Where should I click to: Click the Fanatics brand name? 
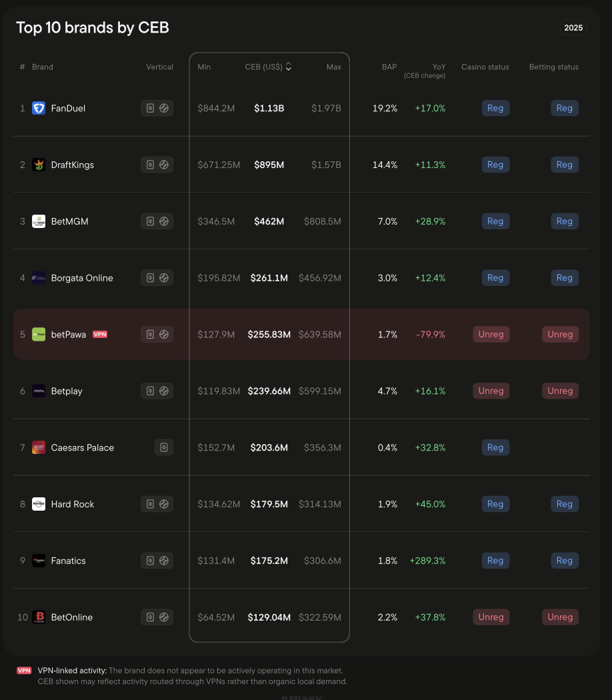coord(68,561)
